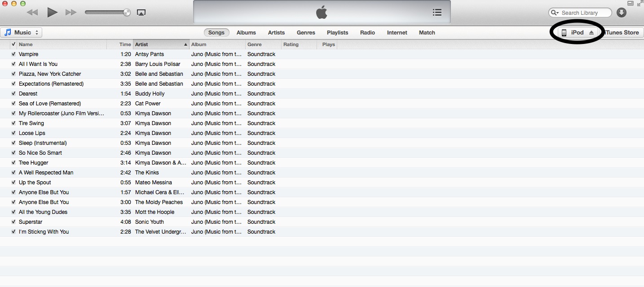The width and height of the screenshot is (644, 287).
Task: Switch to the Playlists tab
Action: click(x=337, y=33)
